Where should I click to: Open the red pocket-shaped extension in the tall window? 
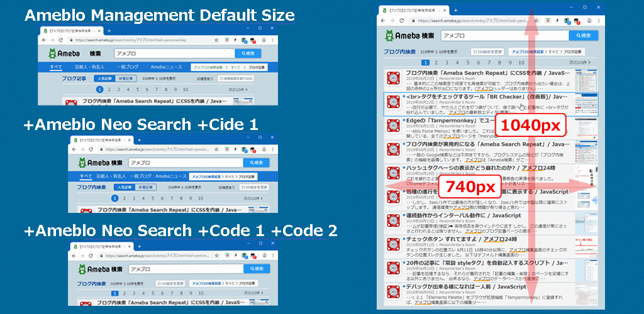(548, 21)
